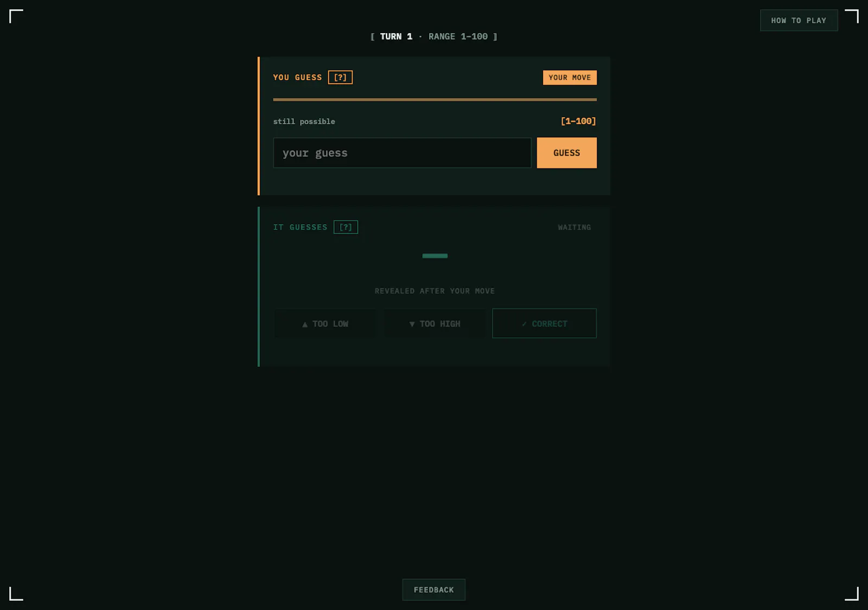Focus the 'your guess' input field
Viewport: 868px width, 610px height.
click(402, 153)
